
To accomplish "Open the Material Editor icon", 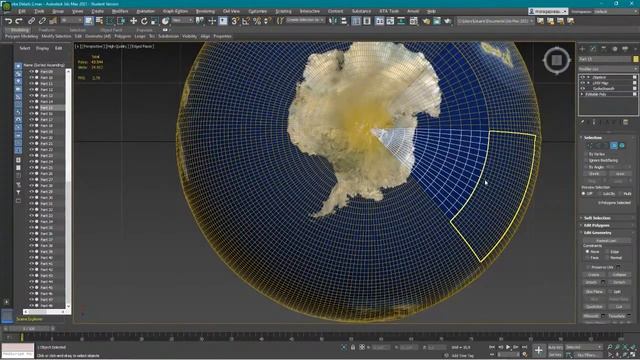I will point(413,21).
